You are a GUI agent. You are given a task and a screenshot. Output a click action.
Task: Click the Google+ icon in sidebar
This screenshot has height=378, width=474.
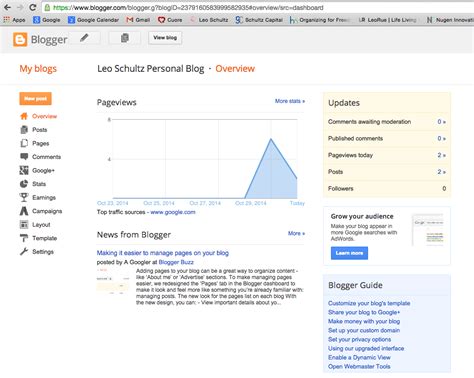point(24,170)
